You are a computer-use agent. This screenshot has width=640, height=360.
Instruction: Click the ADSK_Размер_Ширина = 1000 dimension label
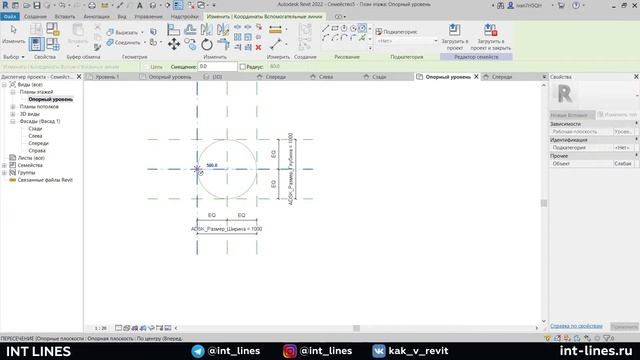(x=227, y=229)
